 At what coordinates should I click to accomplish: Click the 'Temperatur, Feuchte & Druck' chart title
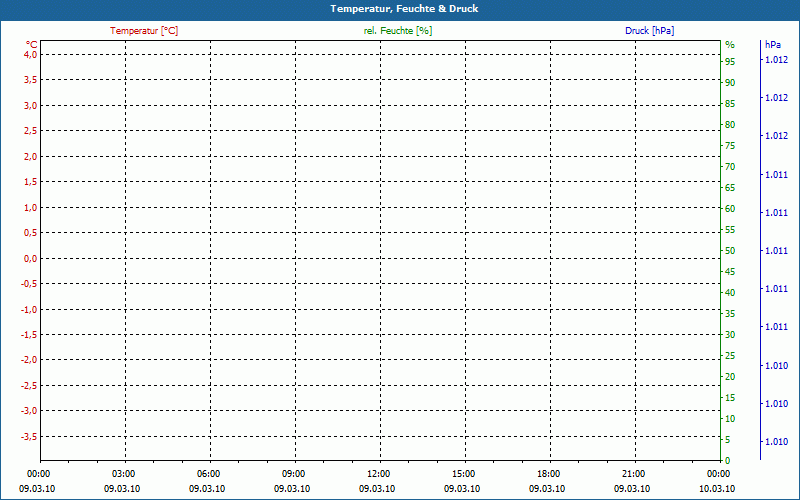[399, 9]
